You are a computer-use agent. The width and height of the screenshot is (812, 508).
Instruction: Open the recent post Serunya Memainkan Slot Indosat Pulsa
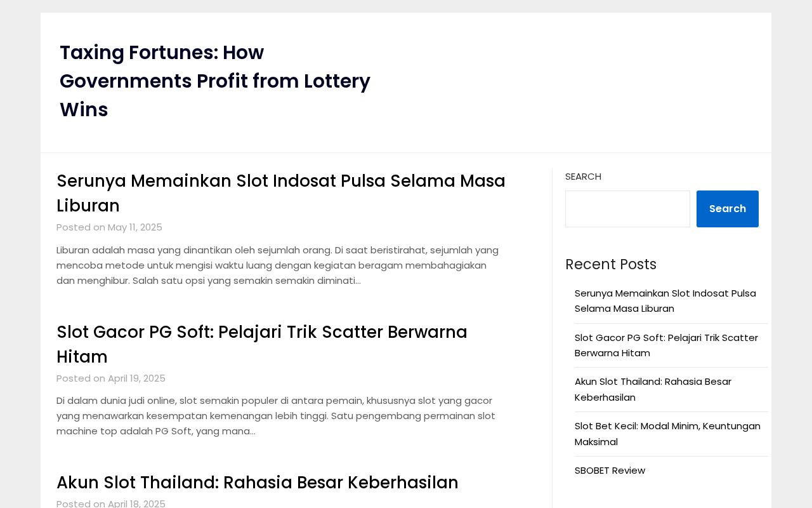click(x=665, y=301)
